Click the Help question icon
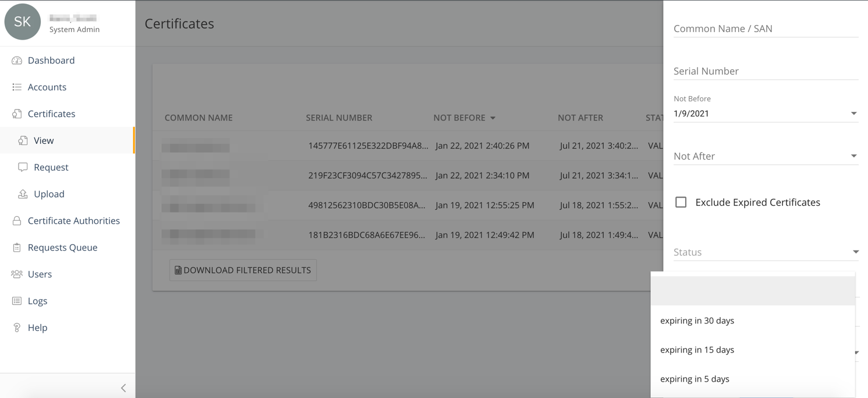Viewport: 868px width, 398px height. (17, 328)
